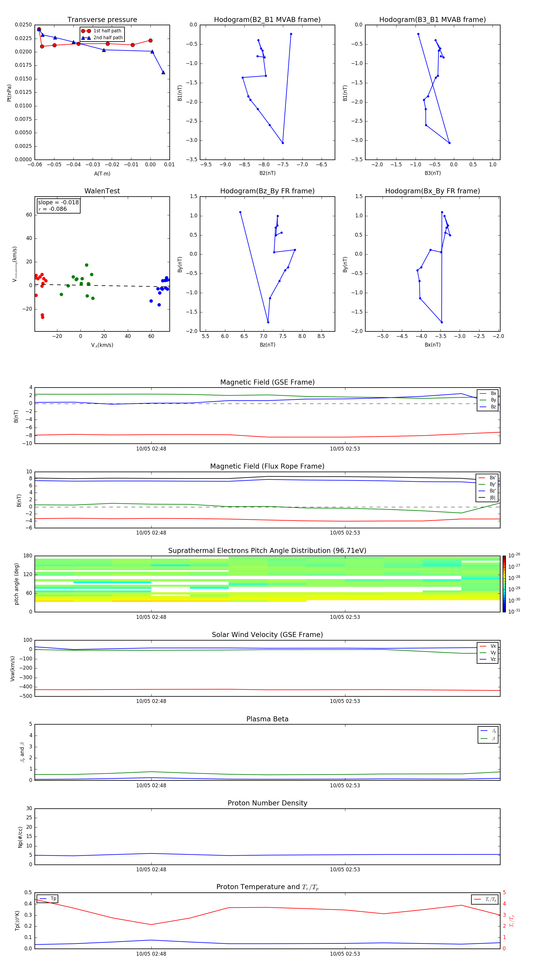Click the '2nd half path' legend entry
535x980 pixels.
102,38
